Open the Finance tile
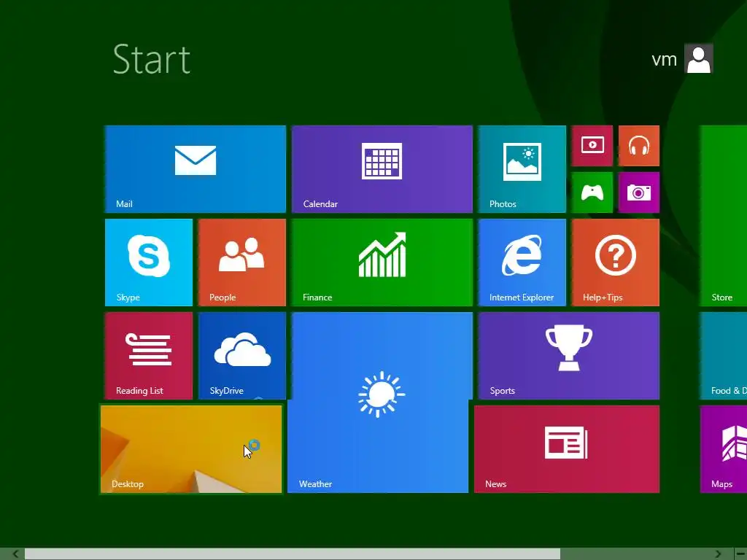The height and width of the screenshot is (560, 747). coord(382,262)
